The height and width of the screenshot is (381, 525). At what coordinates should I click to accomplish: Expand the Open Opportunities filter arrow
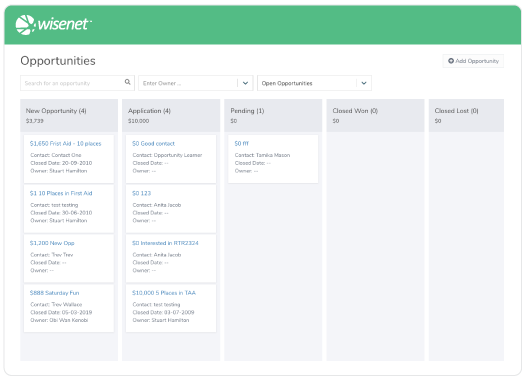[364, 83]
